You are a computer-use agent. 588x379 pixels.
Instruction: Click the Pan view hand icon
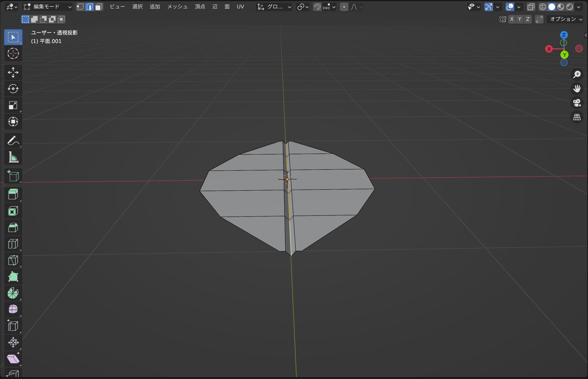(577, 89)
